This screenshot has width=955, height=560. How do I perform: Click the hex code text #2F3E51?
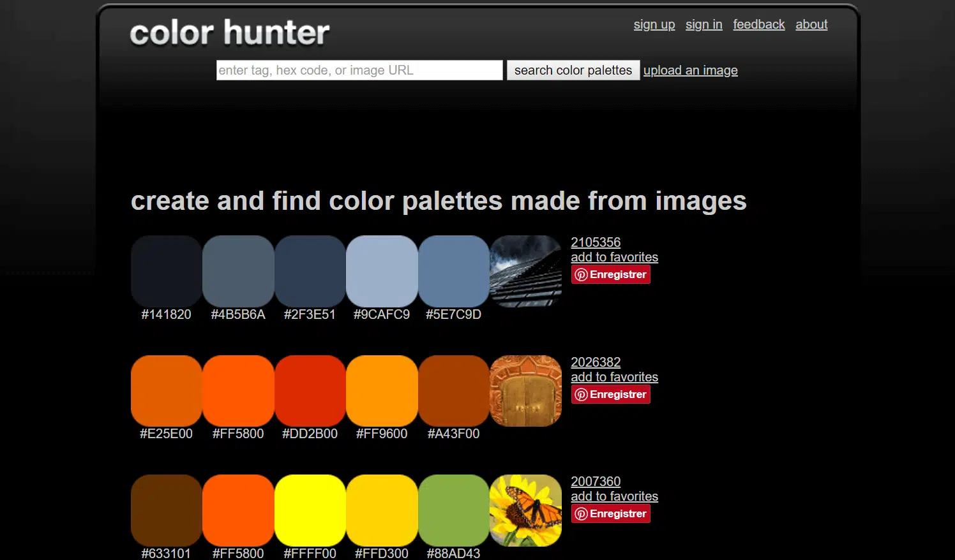tap(310, 314)
